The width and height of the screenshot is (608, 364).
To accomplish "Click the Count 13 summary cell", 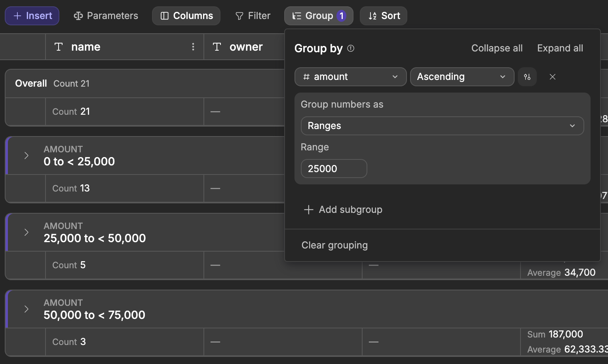I will click(x=125, y=188).
